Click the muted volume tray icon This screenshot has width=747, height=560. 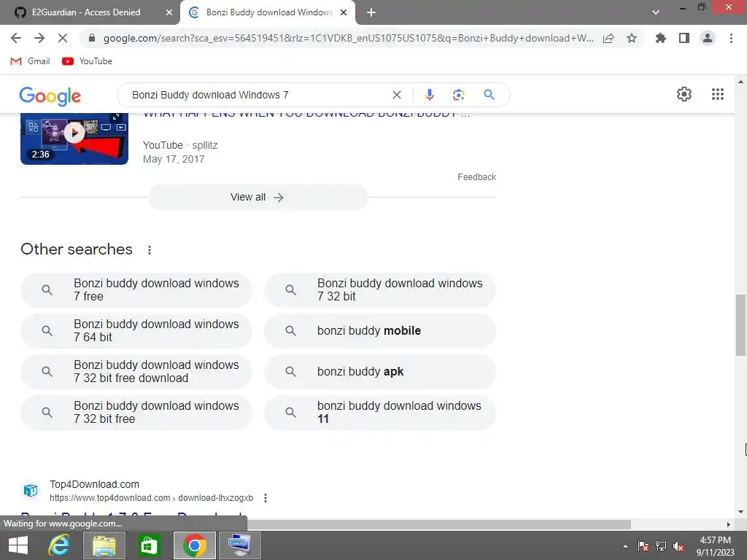point(678,546)
